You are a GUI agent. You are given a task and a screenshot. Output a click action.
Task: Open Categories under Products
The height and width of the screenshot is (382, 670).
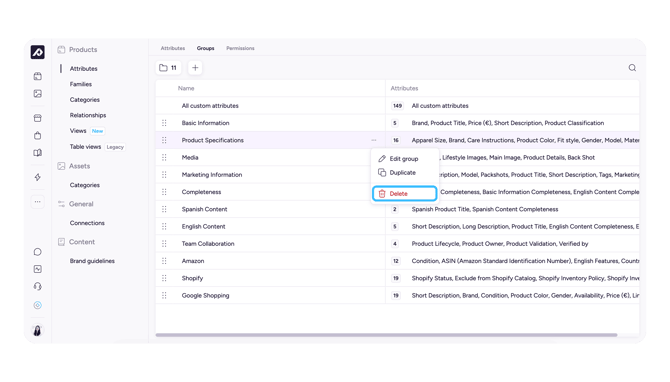85,100
